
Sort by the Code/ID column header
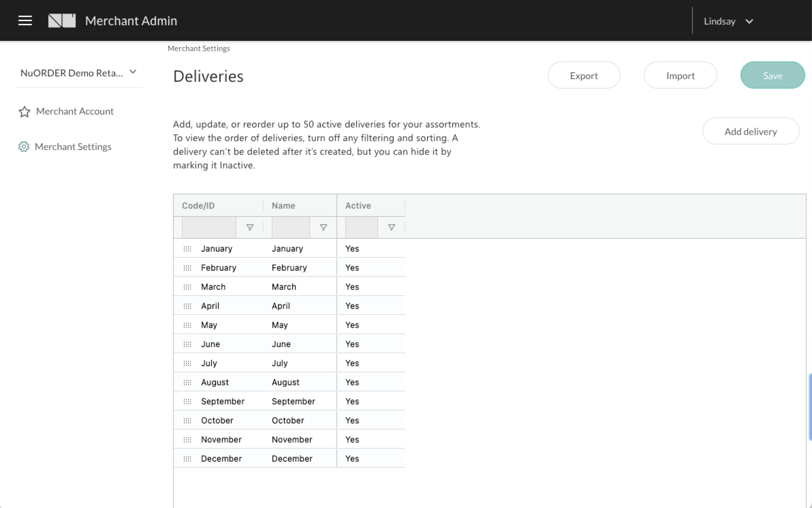point(198,206)
